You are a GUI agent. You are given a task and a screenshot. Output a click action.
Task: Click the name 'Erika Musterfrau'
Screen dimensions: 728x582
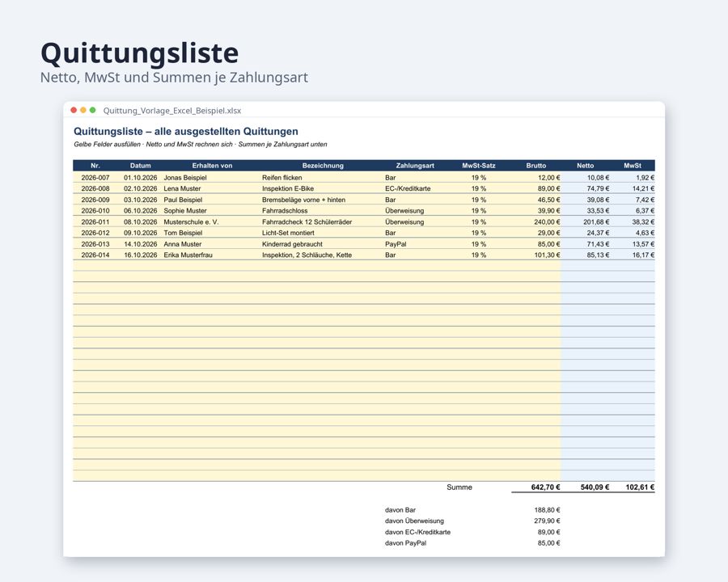click(x=188, y=255)
